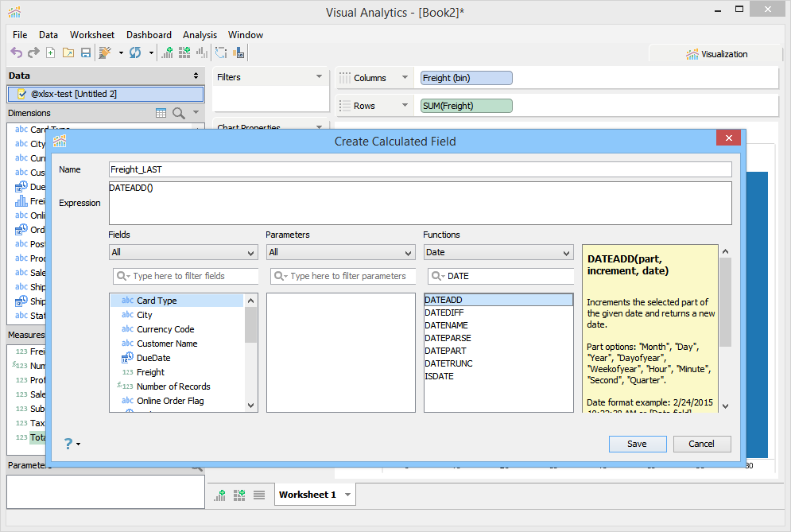This screenshot has width=791, height=532.
Task: Cancel the Create Calculated Field dialog
Action: coord(701,444)
